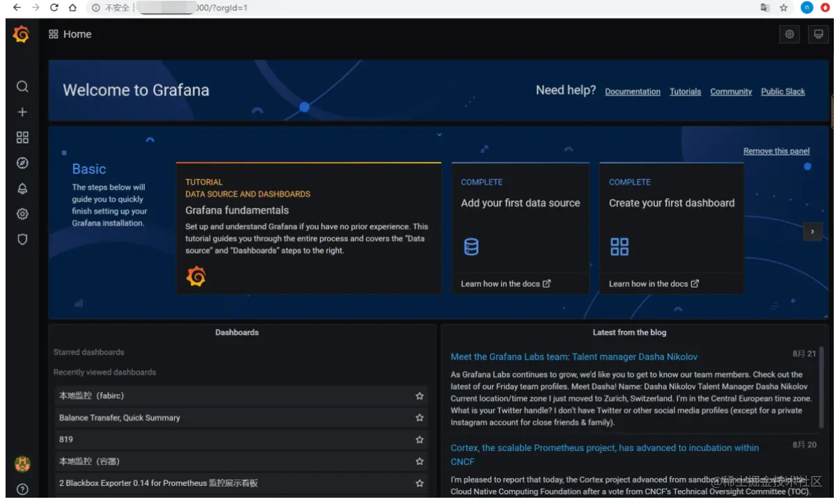The height and width of the screenshot is (504, 838).
Task: Click Remove this panel
Action: click(777, 151)
